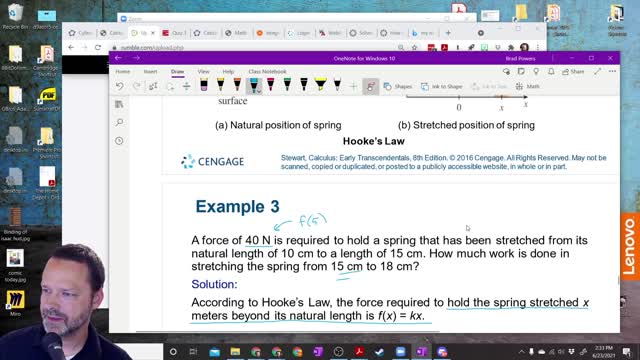640x360 pixels.
Task: Select the green pen
Action: tap(287, 85)
